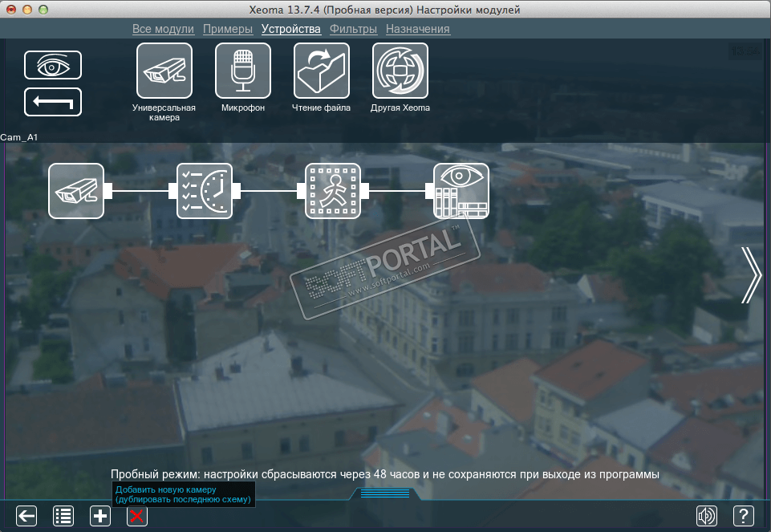Click the return arrow button under the eye
The image size is (771, 532).
[x=53, y=102]
